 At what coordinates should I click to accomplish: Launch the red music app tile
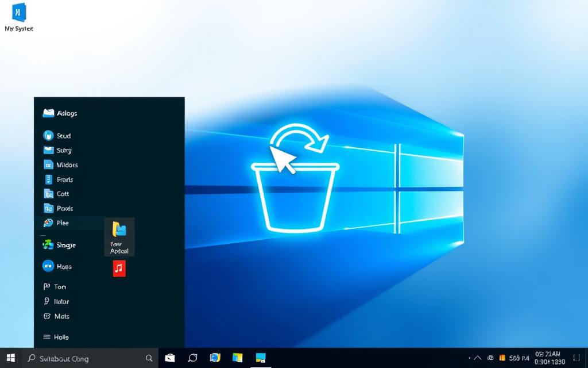pyautogui.click(x=119, y=269)
